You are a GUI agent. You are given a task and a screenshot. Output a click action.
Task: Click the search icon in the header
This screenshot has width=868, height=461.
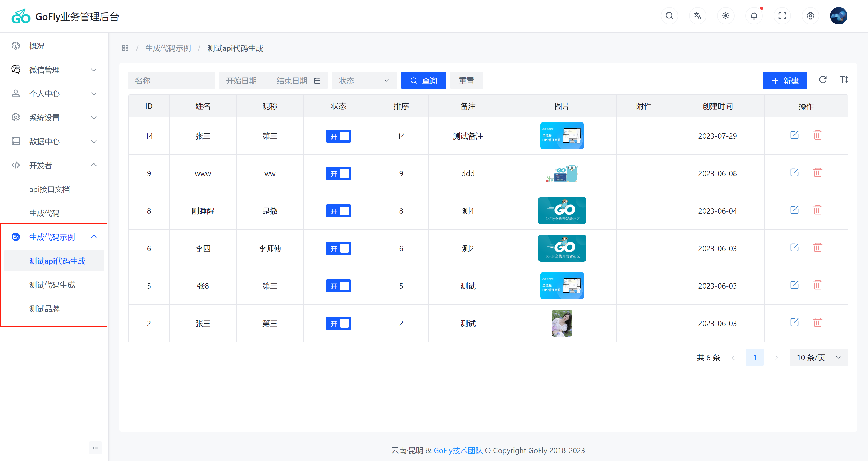[x=669, y=16]
